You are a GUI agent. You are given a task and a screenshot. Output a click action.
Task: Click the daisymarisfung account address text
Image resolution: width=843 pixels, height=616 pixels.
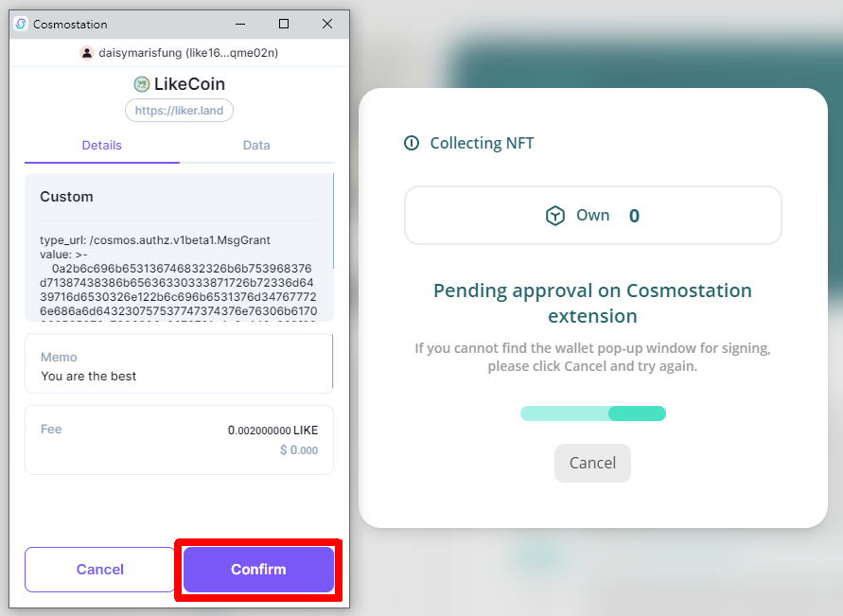(x=188, y=53)
